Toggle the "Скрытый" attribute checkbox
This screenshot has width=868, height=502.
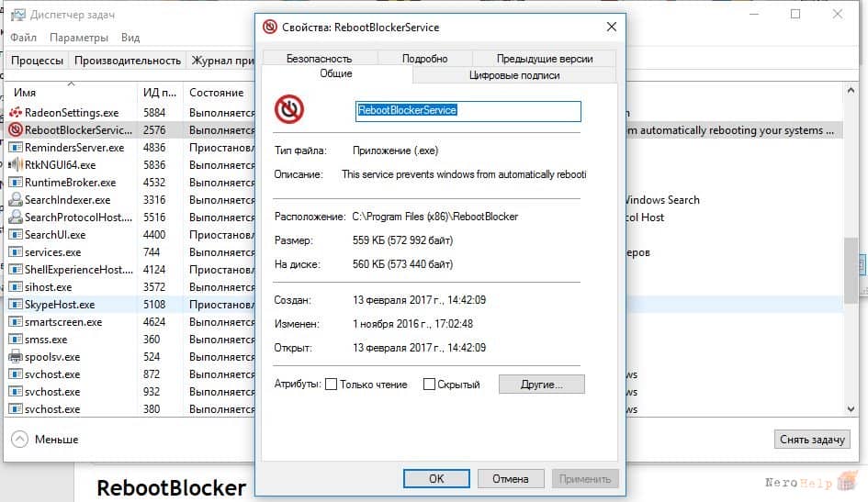click(429, 385)
